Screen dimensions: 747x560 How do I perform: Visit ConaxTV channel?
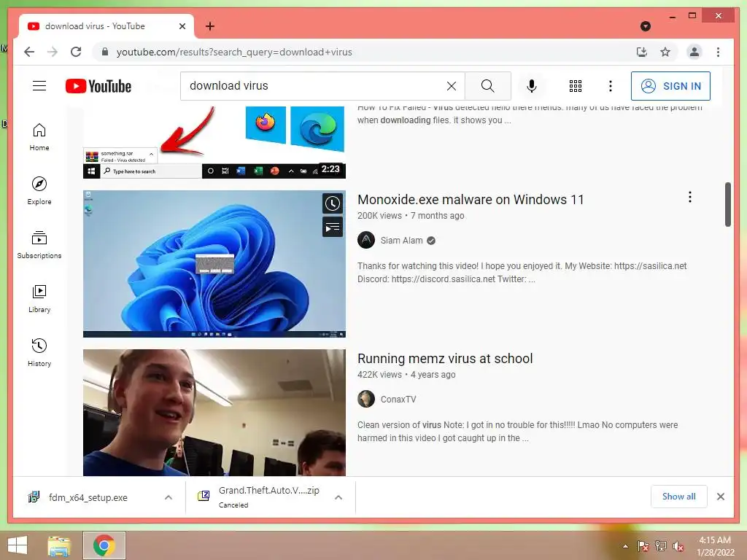tap(398, 400)
